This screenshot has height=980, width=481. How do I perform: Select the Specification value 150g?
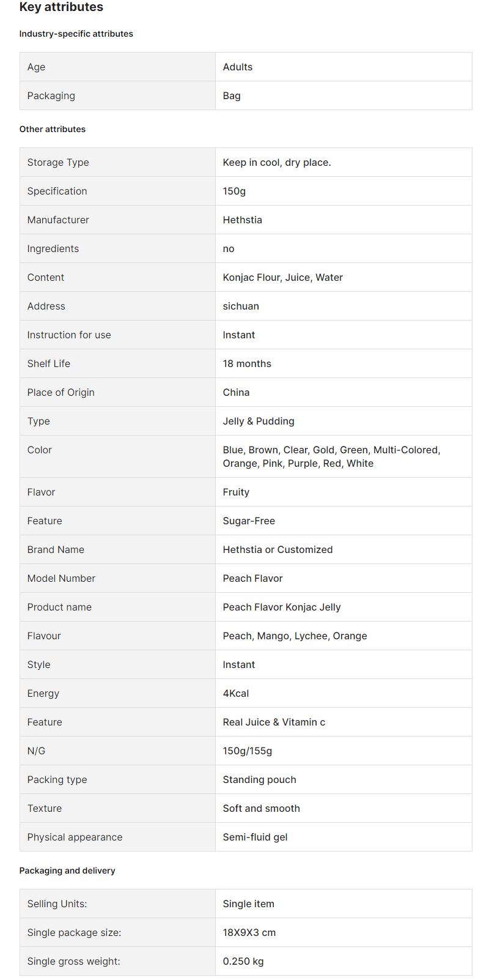click(234, 191)
